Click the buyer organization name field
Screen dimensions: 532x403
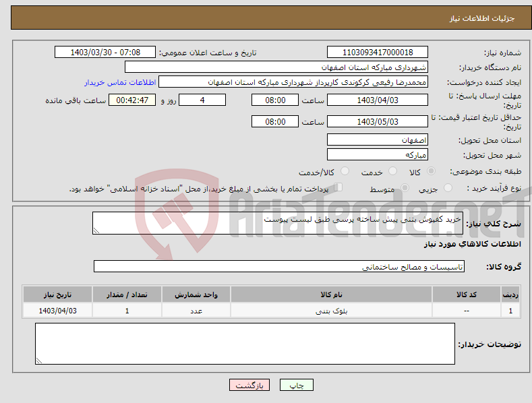point(276,67)
